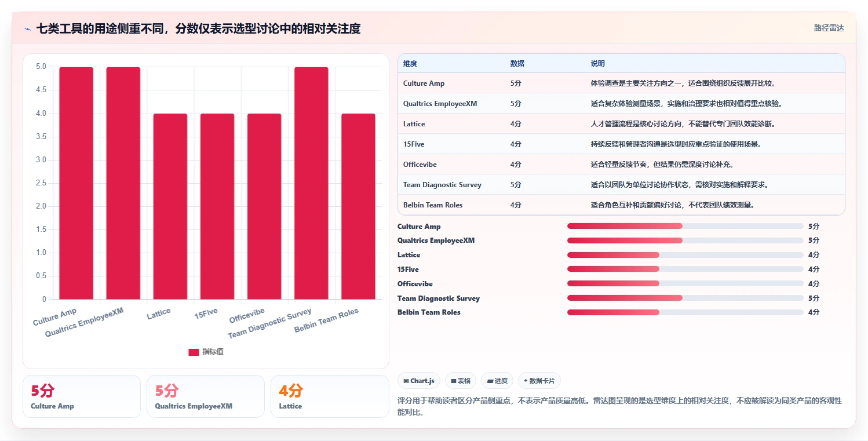Click the Qualtrics EmployeeXM x-axis label under the chart
The width and height of the screenshot is (868, 441).
tap(85, 322)
